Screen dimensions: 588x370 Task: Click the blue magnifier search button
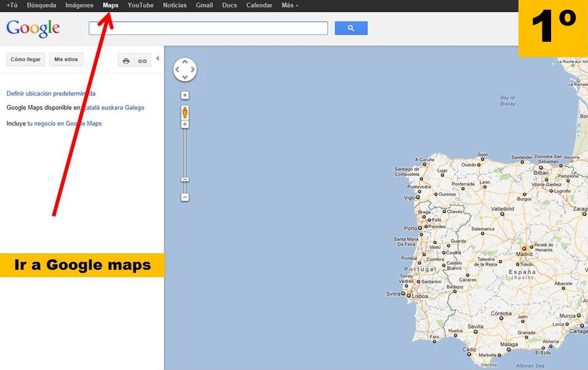coord(351,28)
